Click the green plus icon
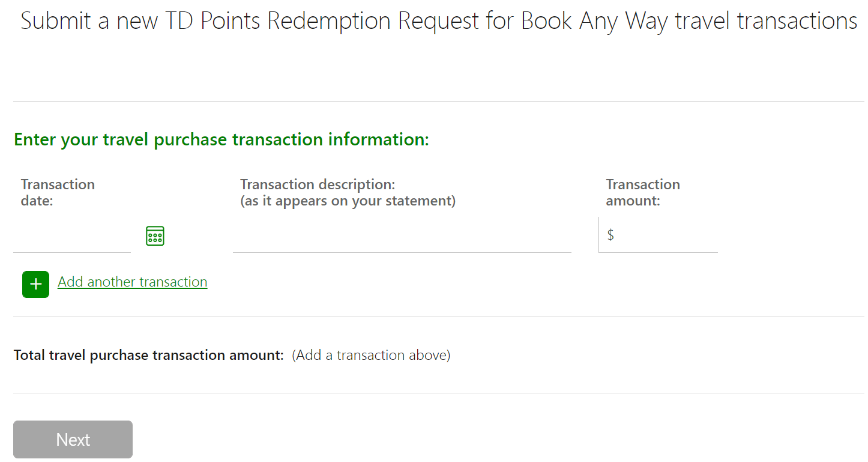The height and width of the screenshot is (462, 868). click(35, 284)
